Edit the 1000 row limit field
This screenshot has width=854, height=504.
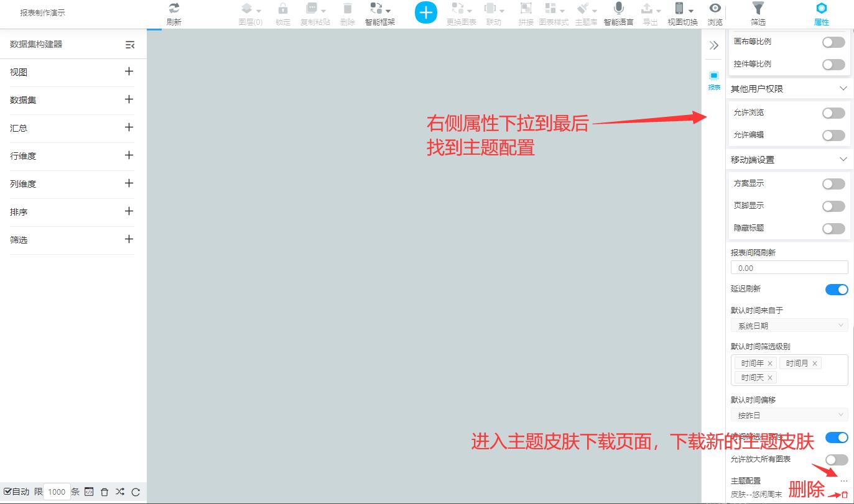[57, 491]
